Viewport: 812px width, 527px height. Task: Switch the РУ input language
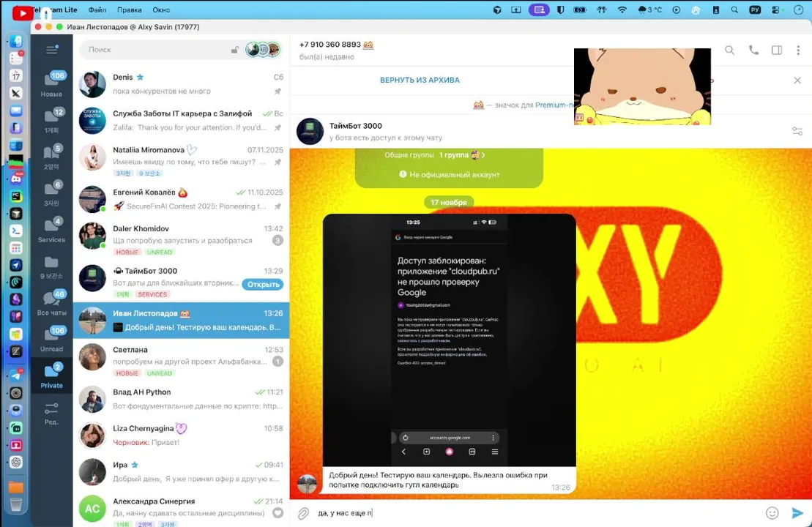754,10
